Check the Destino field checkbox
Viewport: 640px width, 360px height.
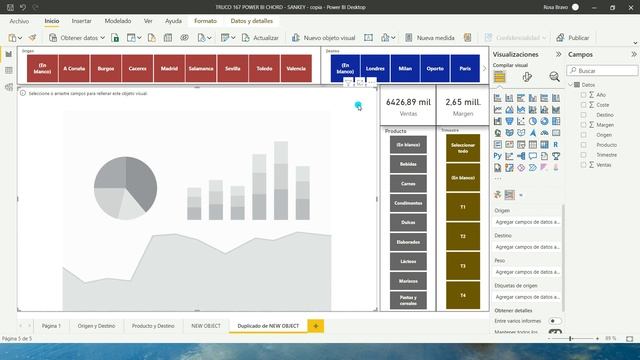coord(583,115)
